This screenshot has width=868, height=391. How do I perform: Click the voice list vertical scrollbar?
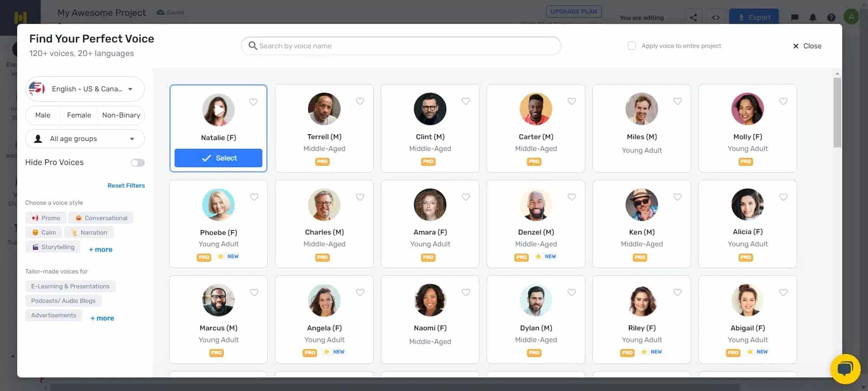click(x=837, y=112)
